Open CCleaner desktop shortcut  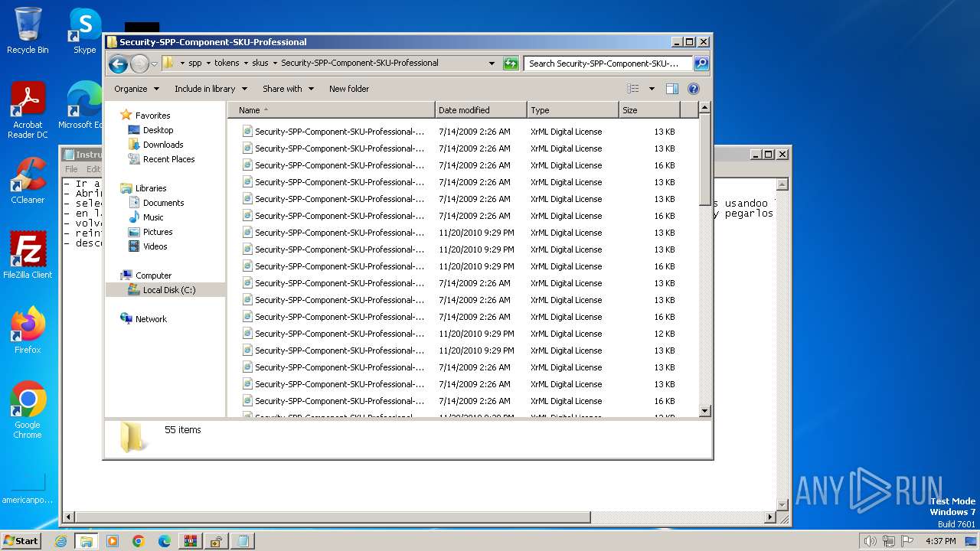[x=28, y=181]
